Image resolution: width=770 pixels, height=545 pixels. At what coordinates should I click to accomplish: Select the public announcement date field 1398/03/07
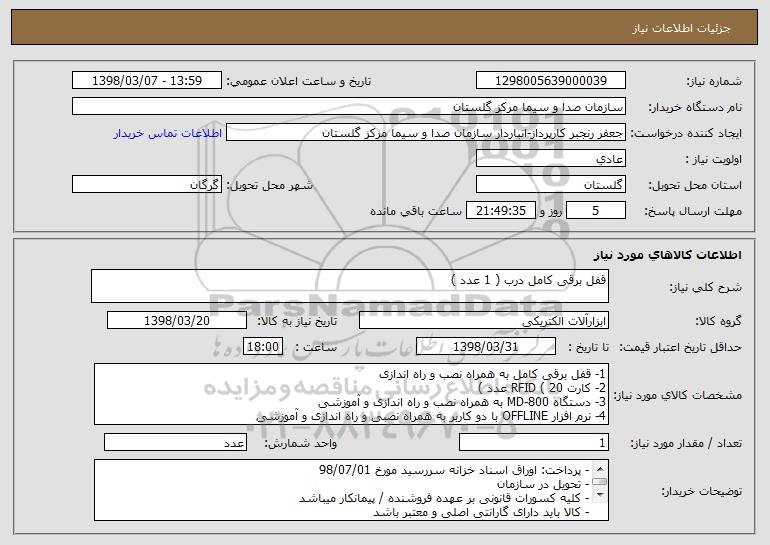point(147,81)
